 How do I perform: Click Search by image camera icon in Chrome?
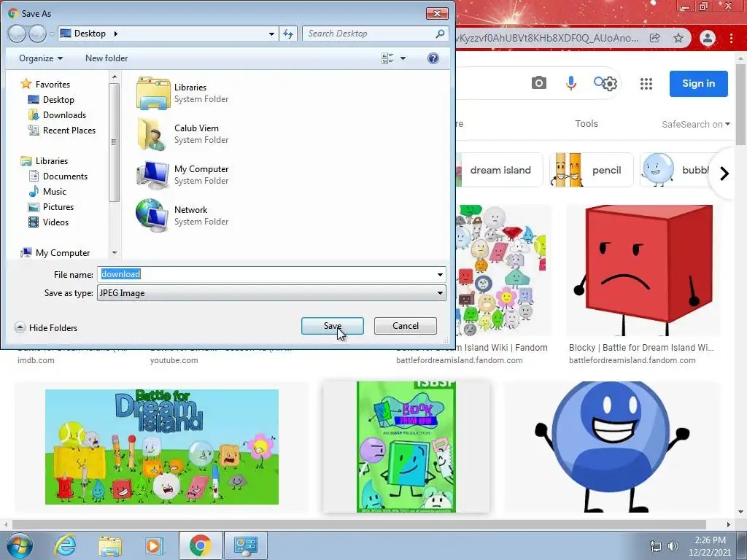point(539,83)
